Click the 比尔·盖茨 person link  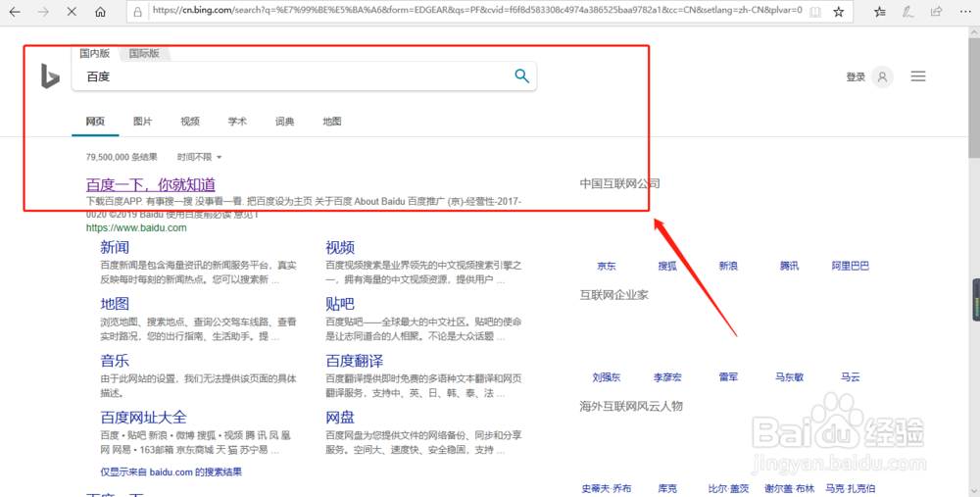coord(728,488)
